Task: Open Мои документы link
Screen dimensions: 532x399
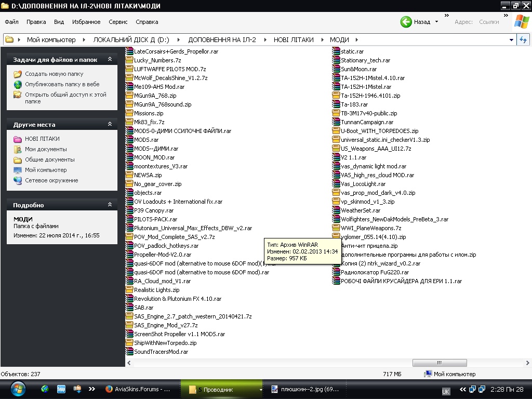Action: [46, 149]
